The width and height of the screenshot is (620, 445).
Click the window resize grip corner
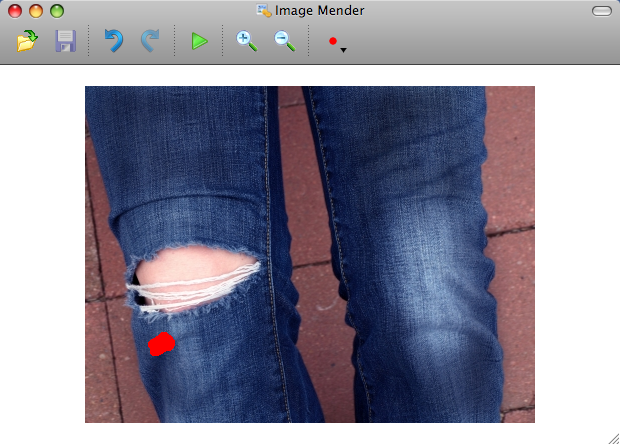coord(614,439)
